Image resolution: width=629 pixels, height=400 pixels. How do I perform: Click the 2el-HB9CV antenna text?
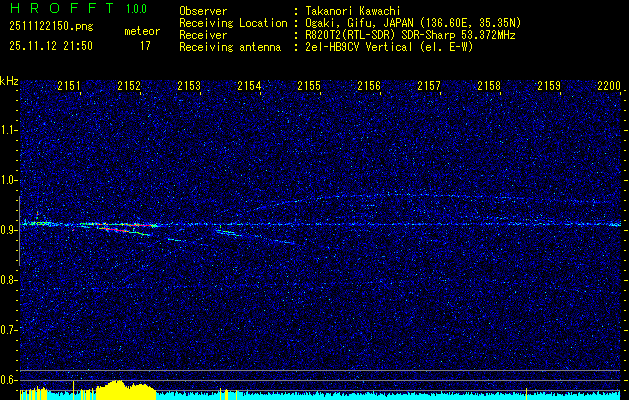tap(388, 46)
